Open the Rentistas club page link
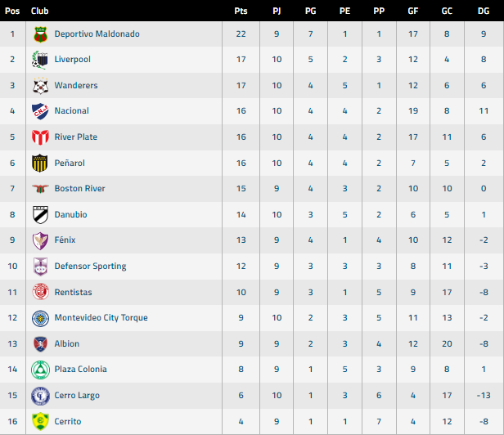Screen dimensions: 504x435 [73, 292]
